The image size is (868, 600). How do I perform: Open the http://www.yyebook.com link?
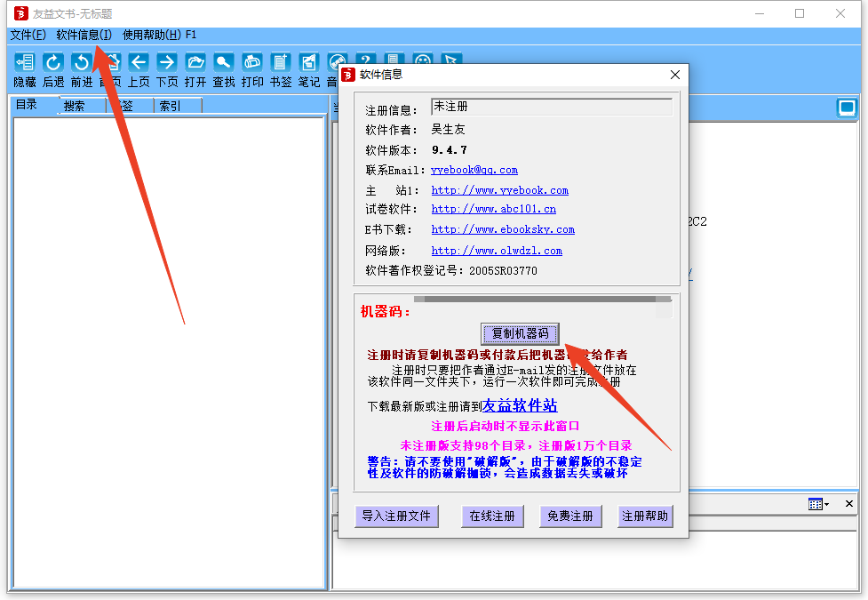pyautogui.click(x=499, y=190)
